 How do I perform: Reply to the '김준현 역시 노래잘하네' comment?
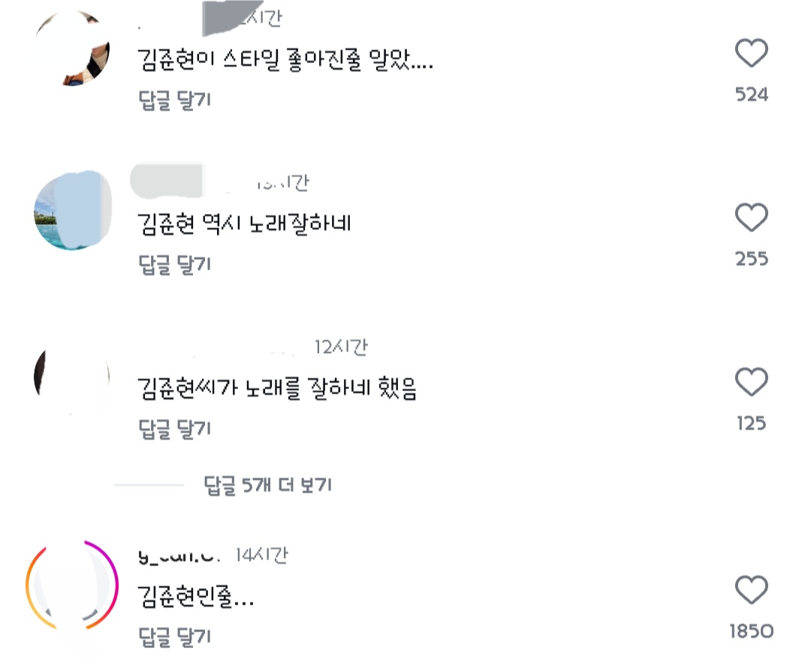point(175,264)
